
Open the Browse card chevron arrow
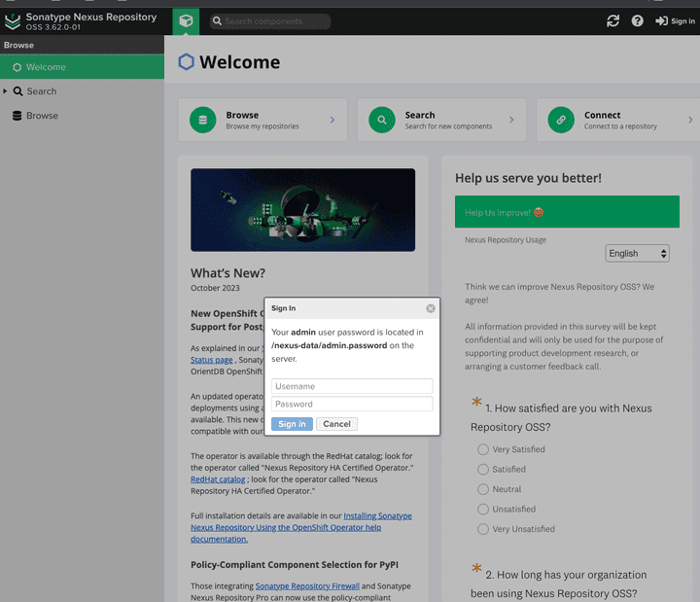332,121
